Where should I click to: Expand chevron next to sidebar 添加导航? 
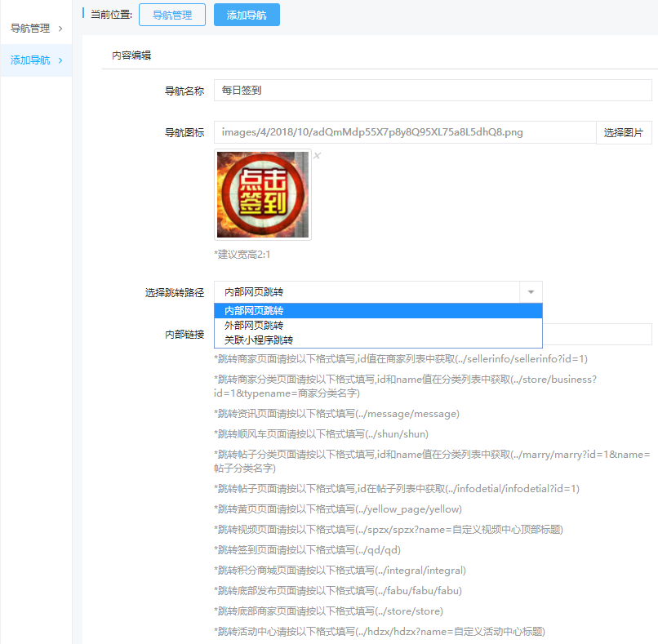pyautogui.click(x=60, y=60)
